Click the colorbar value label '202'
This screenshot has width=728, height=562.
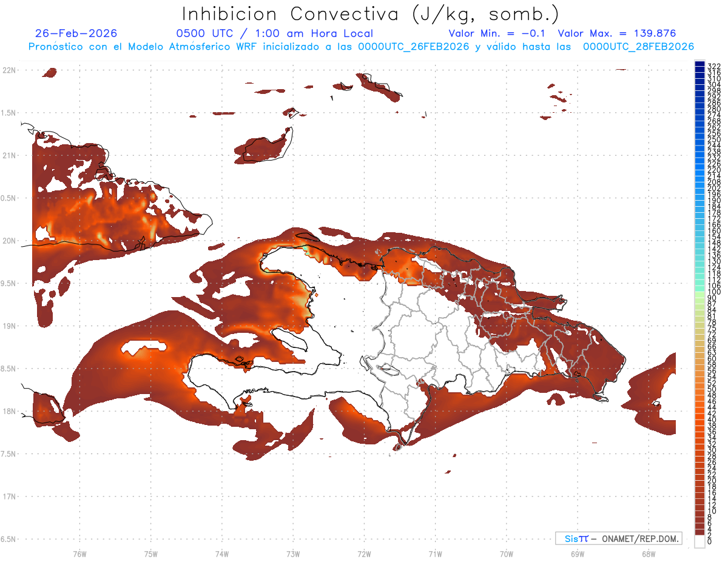click(x=714, y=188)
